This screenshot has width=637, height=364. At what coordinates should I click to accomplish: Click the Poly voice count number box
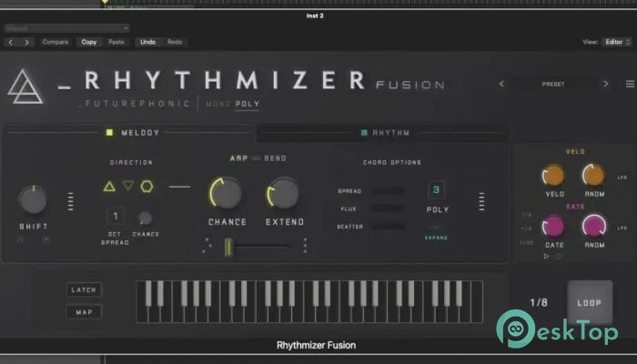(x=437, y=190)
